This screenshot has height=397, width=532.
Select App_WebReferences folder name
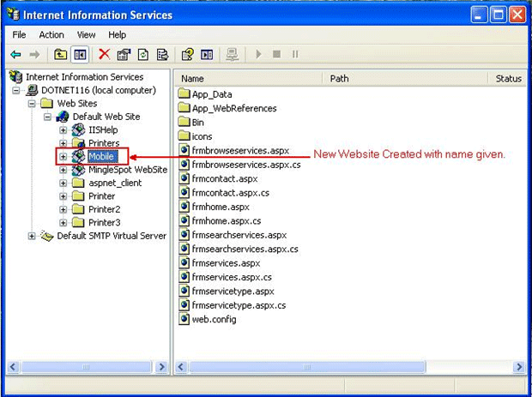coord(234,108)
